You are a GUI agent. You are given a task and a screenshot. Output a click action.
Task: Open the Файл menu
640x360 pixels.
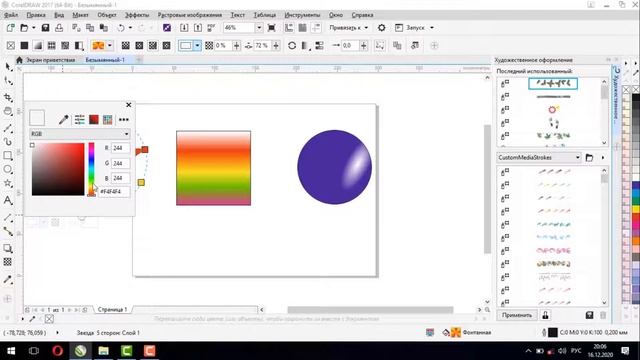point(11,15)
